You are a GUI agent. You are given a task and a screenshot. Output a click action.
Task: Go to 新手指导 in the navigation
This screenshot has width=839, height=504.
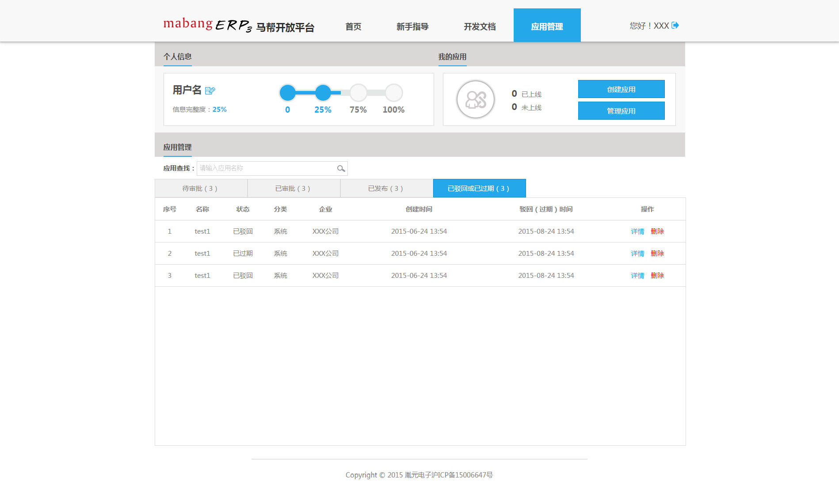point(412,27)
